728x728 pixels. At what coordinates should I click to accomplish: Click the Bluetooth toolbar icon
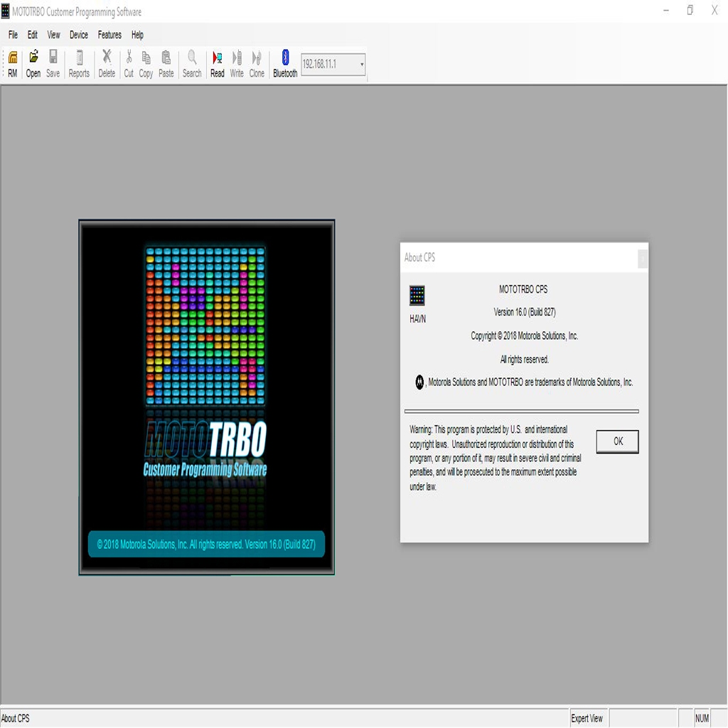tap(285, 64)
